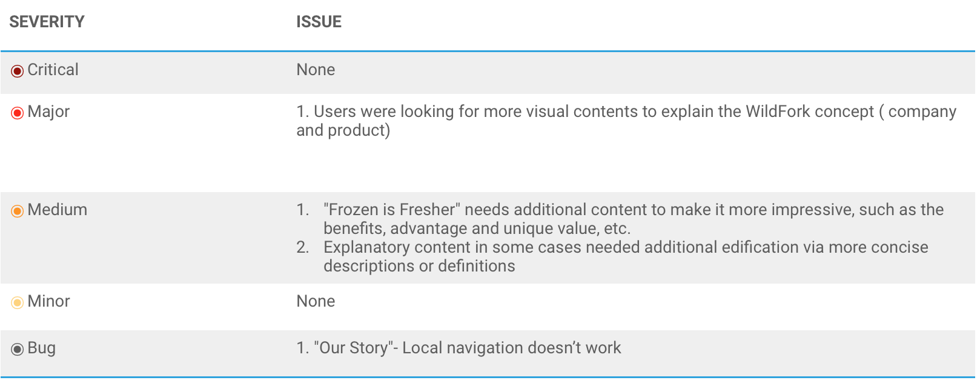The width and height of the screenshot is (980, 383).
Task: Click "None" in the Minor row
Action: 316,301
